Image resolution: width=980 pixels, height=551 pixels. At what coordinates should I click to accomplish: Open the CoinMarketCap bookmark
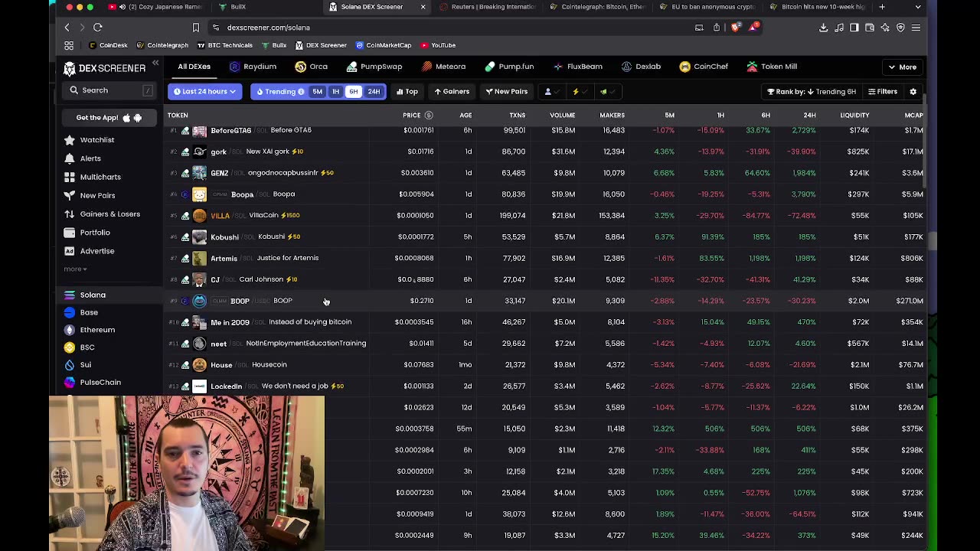point(384,45)
